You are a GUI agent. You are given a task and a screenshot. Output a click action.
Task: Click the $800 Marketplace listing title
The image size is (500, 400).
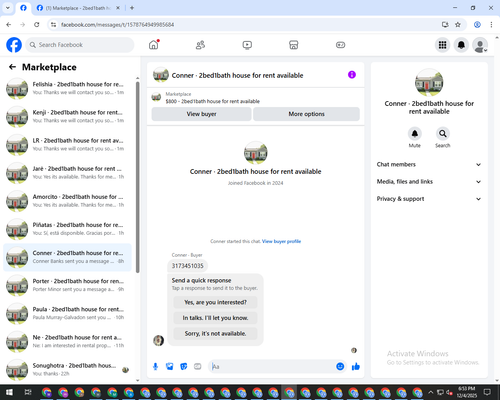pos(213,101)
